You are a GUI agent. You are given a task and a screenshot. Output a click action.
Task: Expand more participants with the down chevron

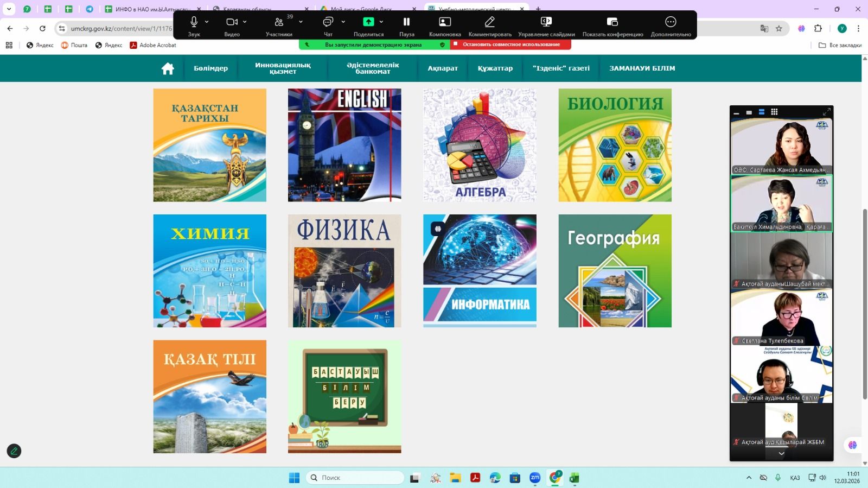[x=781, y=454]
